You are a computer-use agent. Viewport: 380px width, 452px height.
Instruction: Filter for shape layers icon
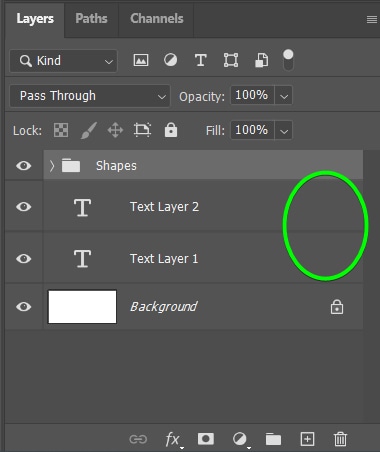pos(231,60)
